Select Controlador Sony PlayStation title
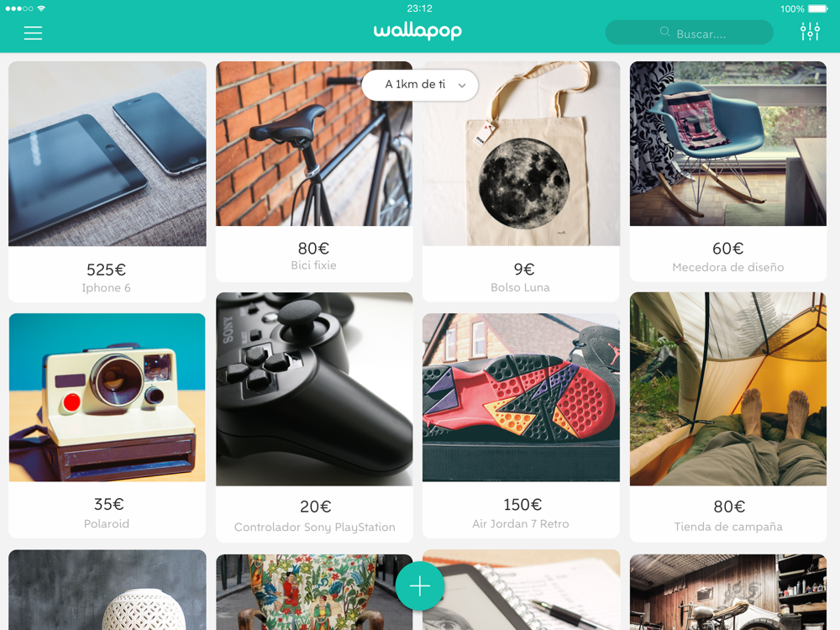 (314, 528)
